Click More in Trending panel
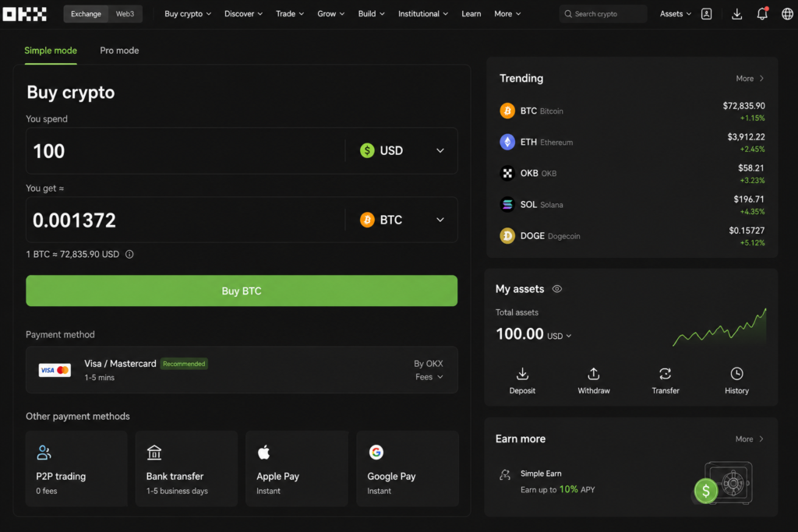Image resolution: width=798 pixels, height=532 pixels. 750,79
